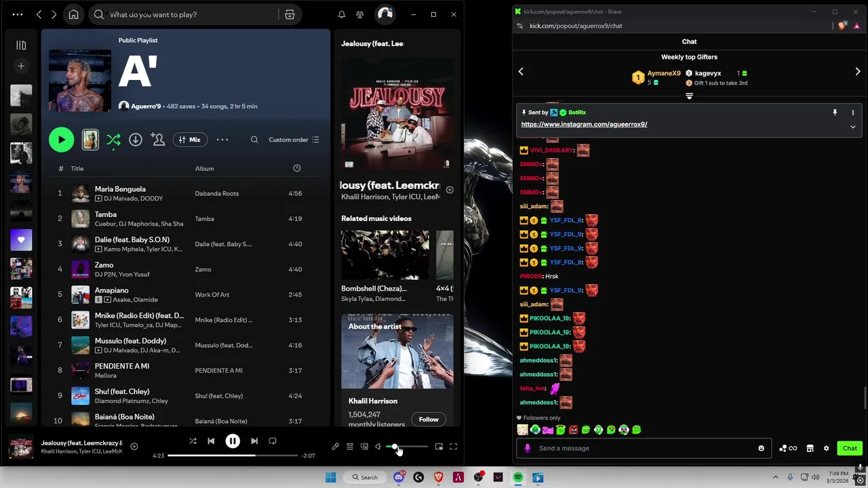Viewport: 868px width, 488px height.
Task: Expand the pinned BotRix message
Action: tap(853, 127)
